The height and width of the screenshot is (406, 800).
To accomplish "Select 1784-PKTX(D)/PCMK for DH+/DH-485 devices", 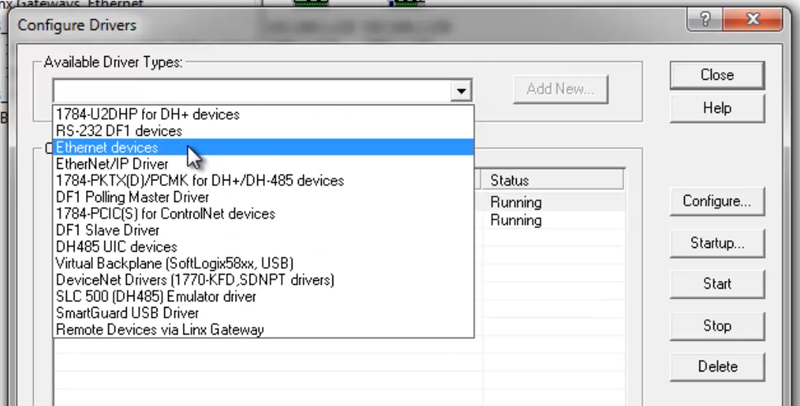I will 263,181.
